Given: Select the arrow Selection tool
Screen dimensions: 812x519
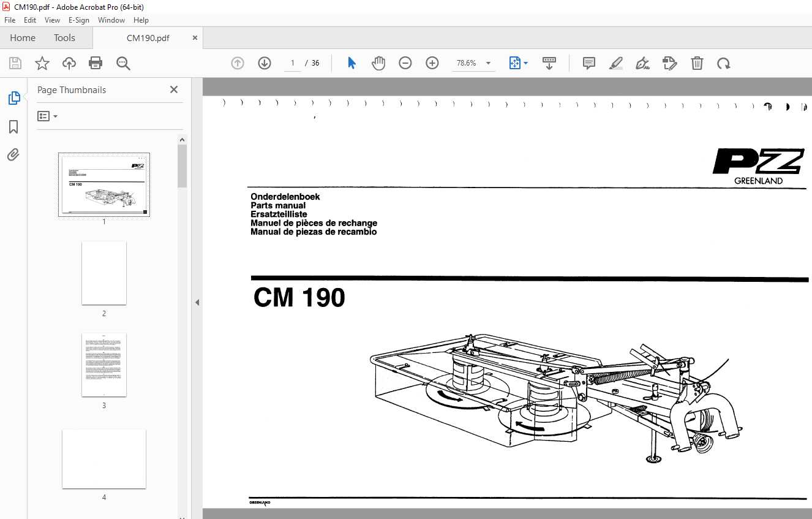Looking at the screenshot, I should (351, 63).
